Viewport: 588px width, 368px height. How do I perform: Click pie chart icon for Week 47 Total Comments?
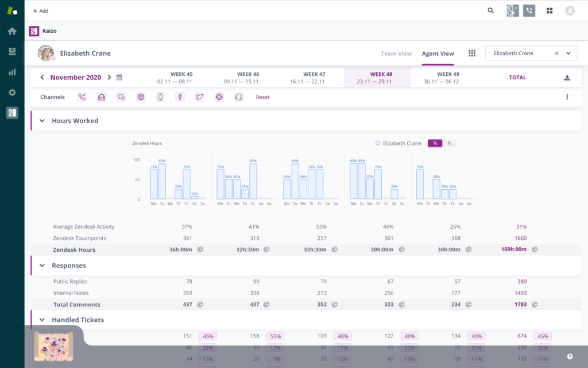tap(335, 305)
